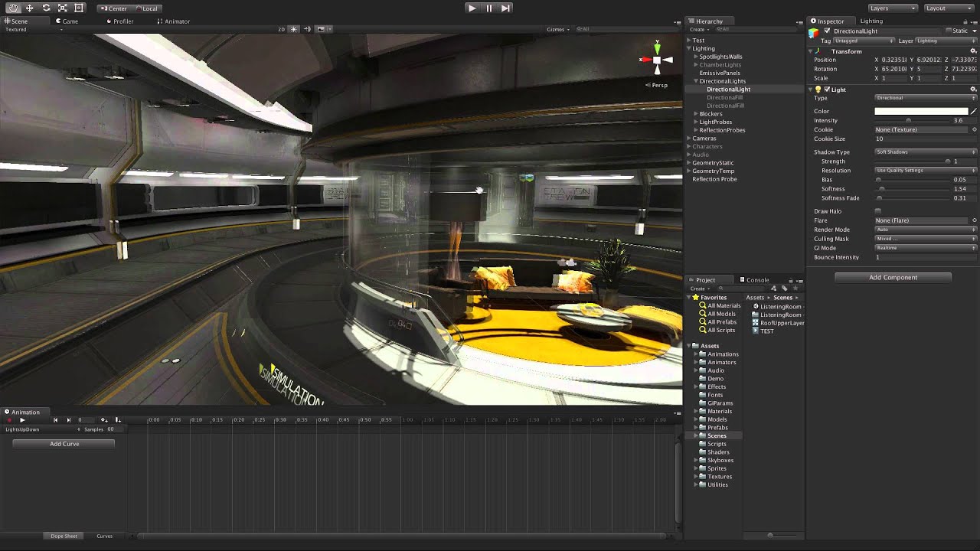Open the Tag dropdown showing Untagged
Image resolution: width=980 pixels, height=551 pixels.
coord(864,41)
